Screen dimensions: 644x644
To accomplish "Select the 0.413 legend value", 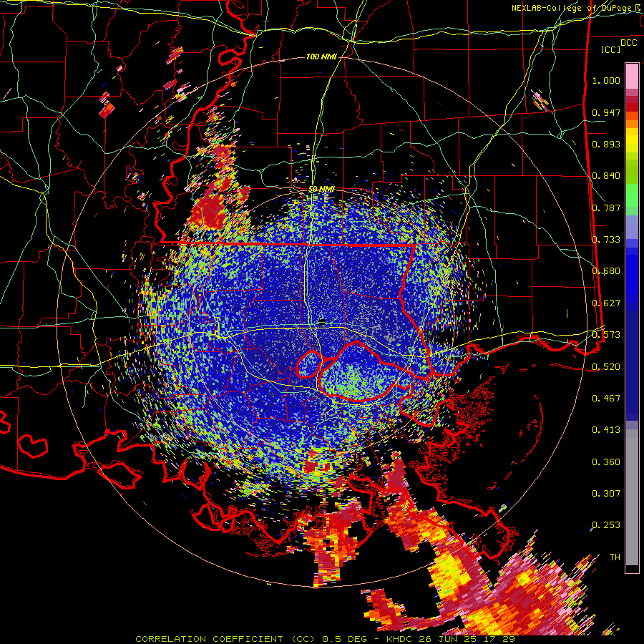I will pos(606,430).
